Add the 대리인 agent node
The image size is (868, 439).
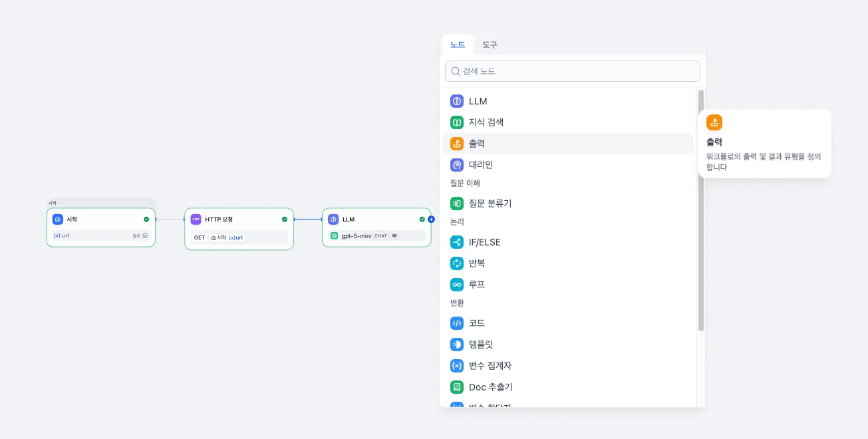tap(480, 165)
